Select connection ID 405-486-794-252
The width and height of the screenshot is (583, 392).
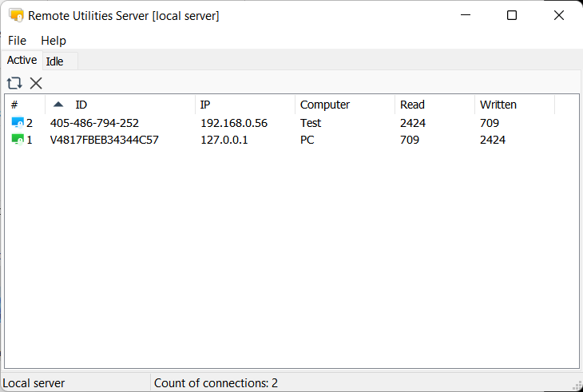94,123
